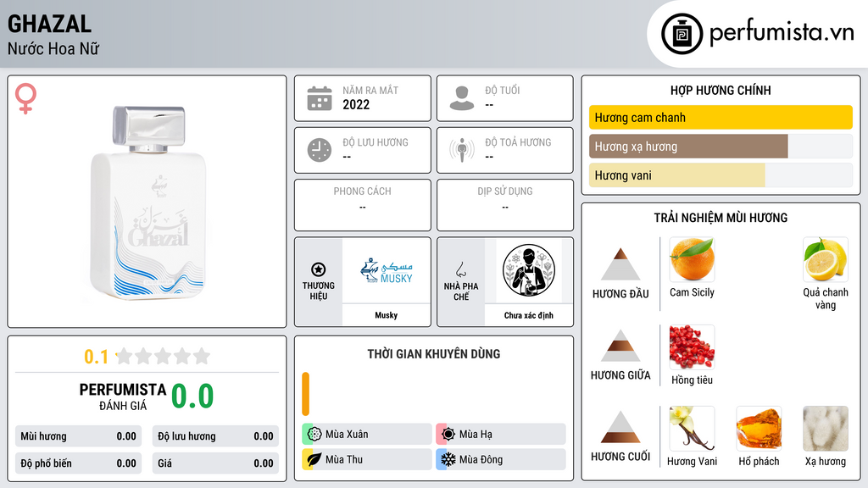Click the Chưa xác định perfumer label
This screenshot has width=868, height=488.
(529, 315)
